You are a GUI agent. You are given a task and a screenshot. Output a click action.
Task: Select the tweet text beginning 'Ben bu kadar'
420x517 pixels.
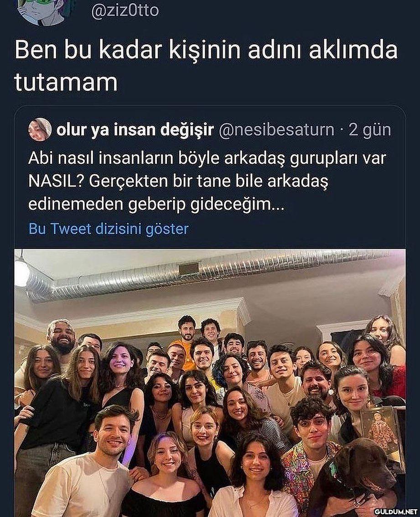click(x=206, y=66)
